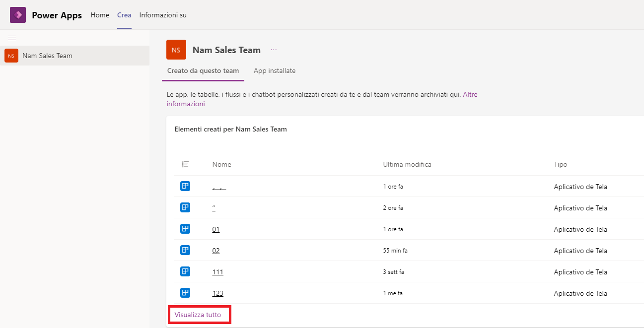Switch to the Crea tab

click(124, 15)
